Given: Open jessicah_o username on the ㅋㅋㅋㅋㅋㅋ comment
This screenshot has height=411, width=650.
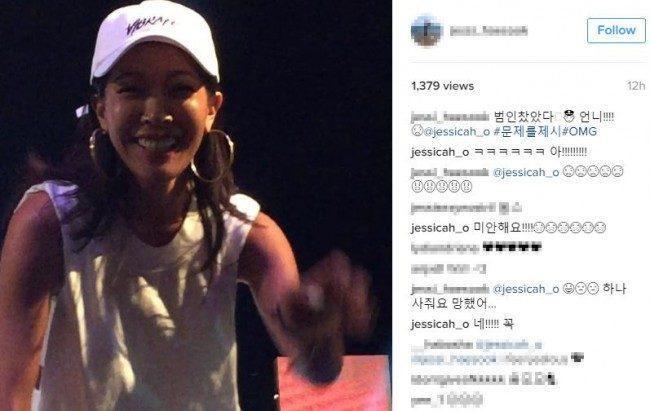Looking at the screenshot, I should tap(440, 152).
